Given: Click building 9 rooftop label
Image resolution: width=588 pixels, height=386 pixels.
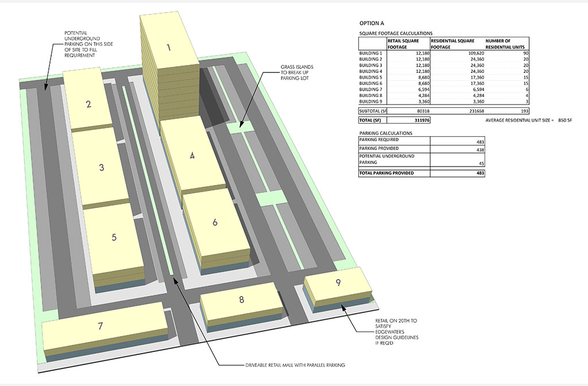Looking at the screenshot, I should [338, 283].
